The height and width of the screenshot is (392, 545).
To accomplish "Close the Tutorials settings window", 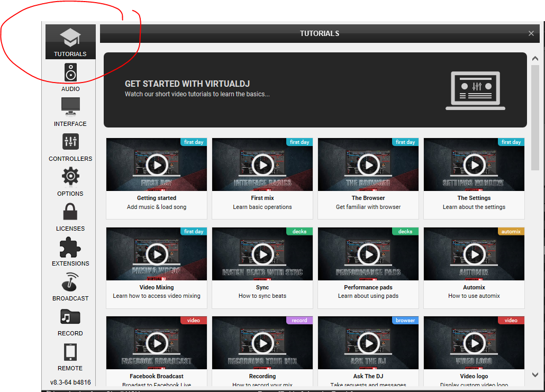I will point(531,33).
